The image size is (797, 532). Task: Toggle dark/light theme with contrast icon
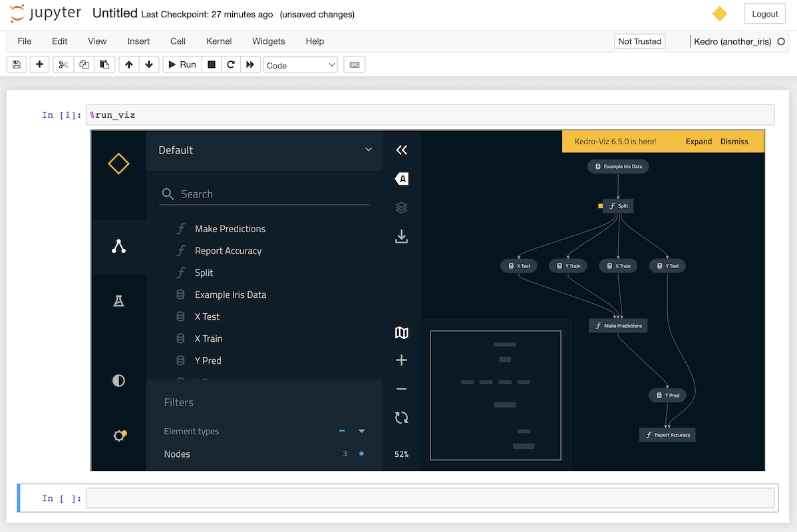coord(118,380)
